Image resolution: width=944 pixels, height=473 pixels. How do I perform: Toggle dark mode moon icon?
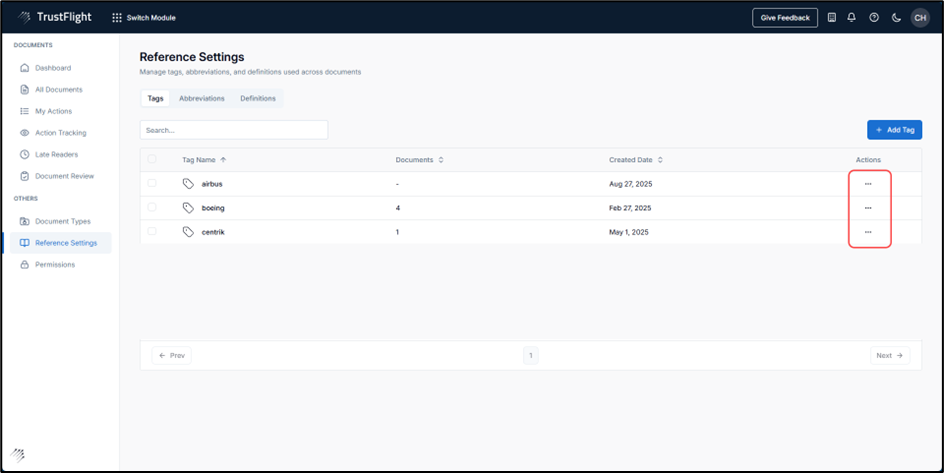896,18
